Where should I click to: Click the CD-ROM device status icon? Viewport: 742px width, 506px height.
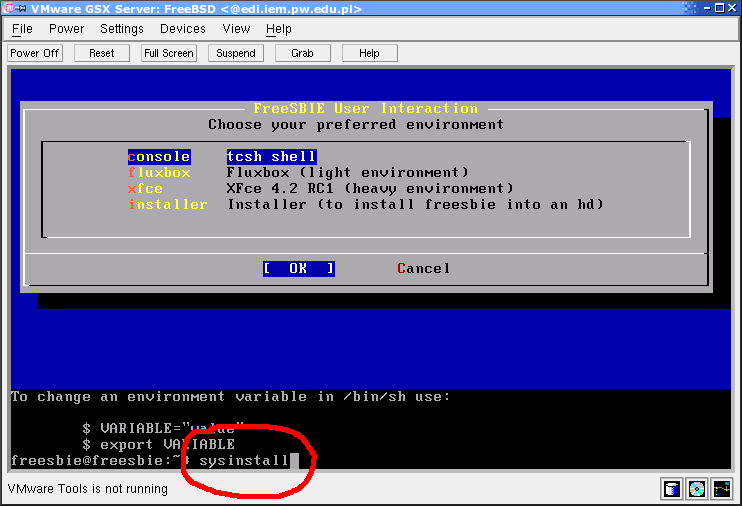[x=697, y=489]
